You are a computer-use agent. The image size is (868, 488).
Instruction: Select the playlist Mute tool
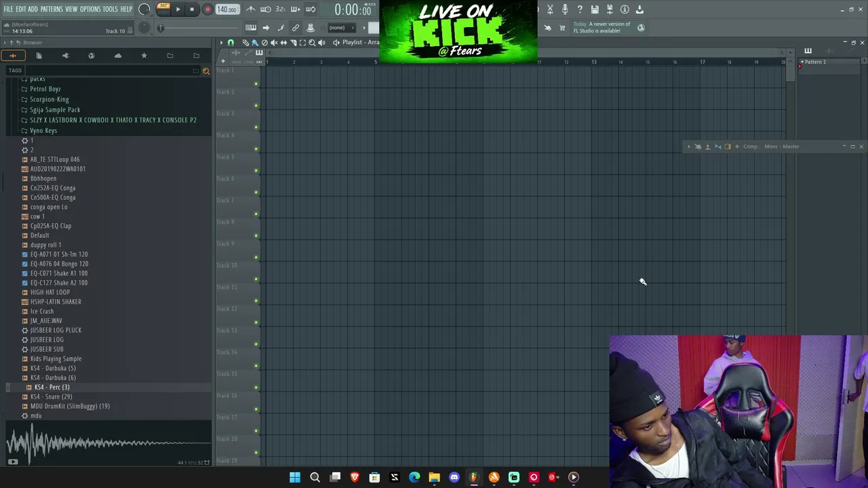click(x=274, y=43)
